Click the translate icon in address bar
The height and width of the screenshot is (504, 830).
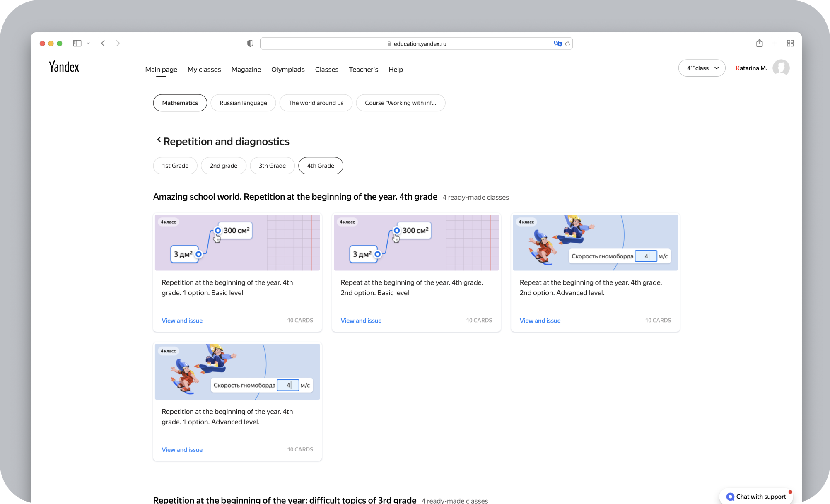coord(557,43)
